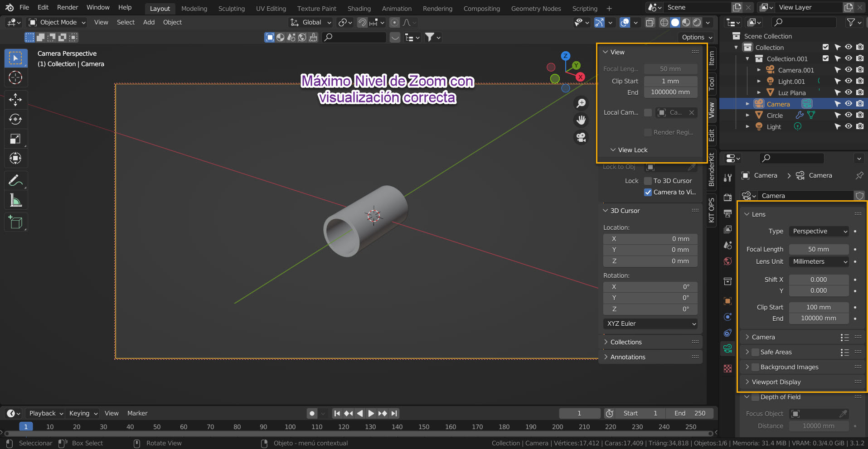Open the Render menu
Image resolution: width=868 pixels, height=449 pixels.
[x=68, y=7]
